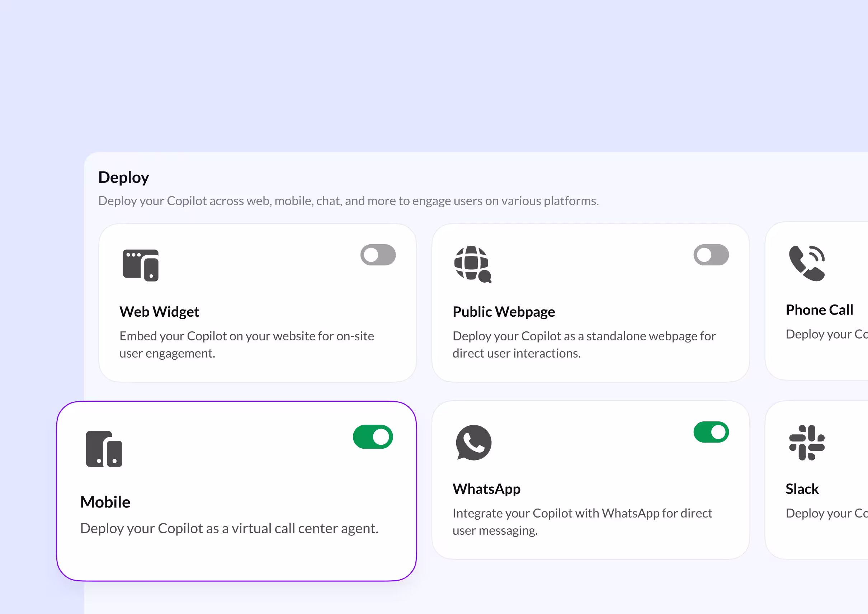Click the Public Webpage globe icon

coord(473,264)
